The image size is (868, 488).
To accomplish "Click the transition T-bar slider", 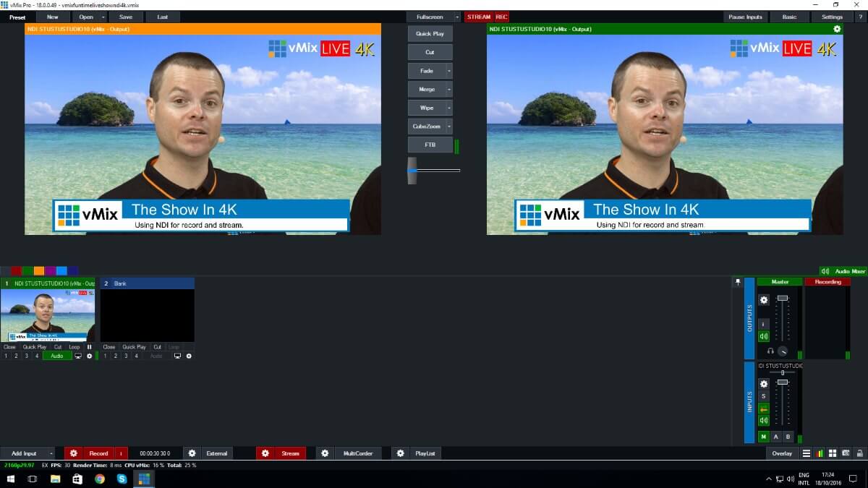I will [412, 171].
